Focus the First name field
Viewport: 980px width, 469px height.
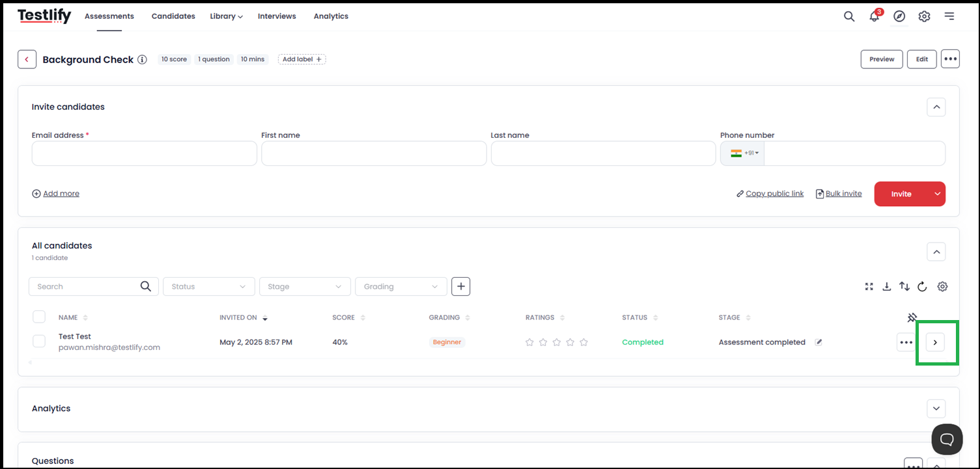374,154
